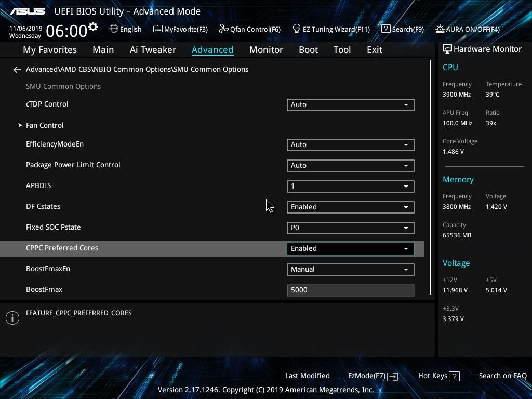532x399 pixels.
Task: Open the Package Power Limit Control dropdown
Action: 351,166
